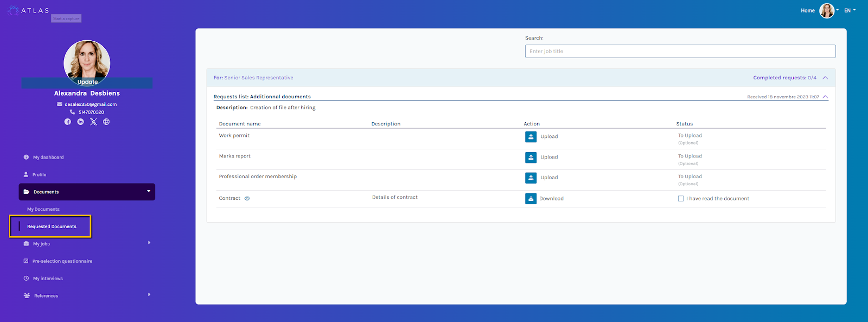Image resolution: width=868 pixels, height=322 pixels.
Task: Select Requested Documents submenu item
Action: (52, 226)
